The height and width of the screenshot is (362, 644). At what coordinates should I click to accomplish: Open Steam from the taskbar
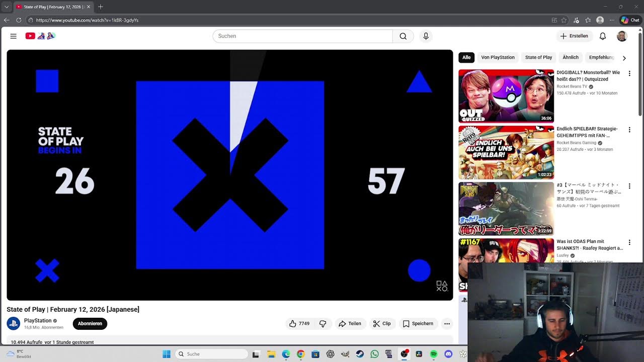[360, 354]
